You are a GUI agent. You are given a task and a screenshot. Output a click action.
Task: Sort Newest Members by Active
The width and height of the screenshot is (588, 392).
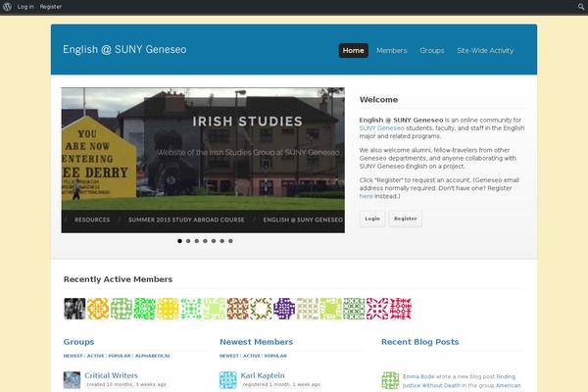pos(252,356)
